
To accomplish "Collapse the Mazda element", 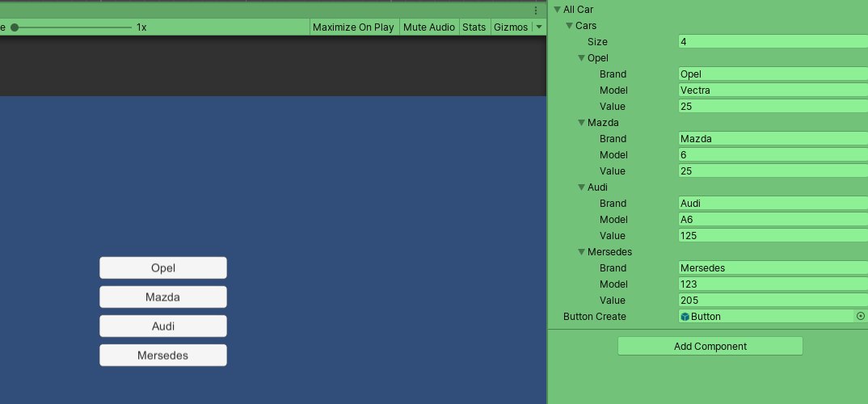I will (581, 122).
